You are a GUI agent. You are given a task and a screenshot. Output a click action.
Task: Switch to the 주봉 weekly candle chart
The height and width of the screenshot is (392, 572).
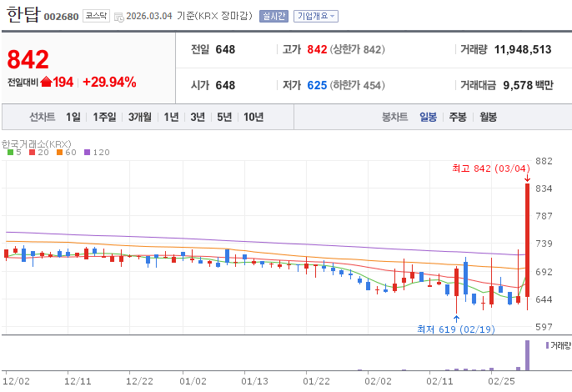pyautogui.click(x=458, y=117)
